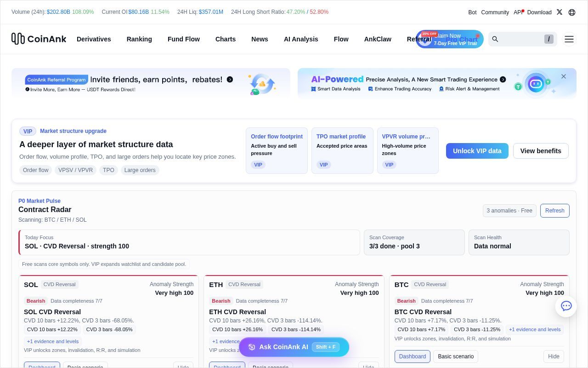Open the VPVR volume profile card
This screenshot has width=588, height=368.
(x=408, y=151)
